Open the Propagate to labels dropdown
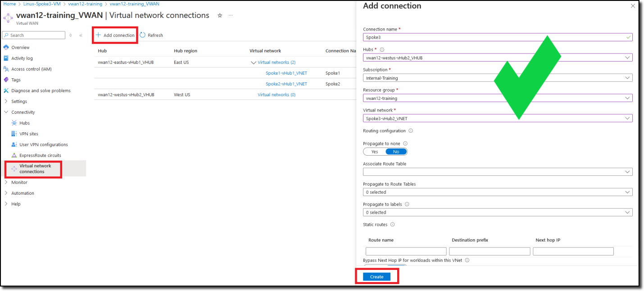The height and width of the screenshot is (291, 644). pyautogui.click(x=498, y=212)
